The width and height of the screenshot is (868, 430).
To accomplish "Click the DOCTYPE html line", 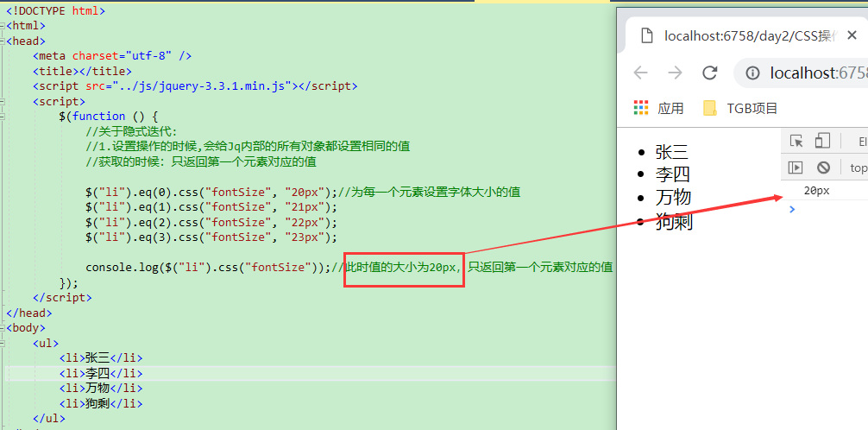I will click(x=55, y=10).
